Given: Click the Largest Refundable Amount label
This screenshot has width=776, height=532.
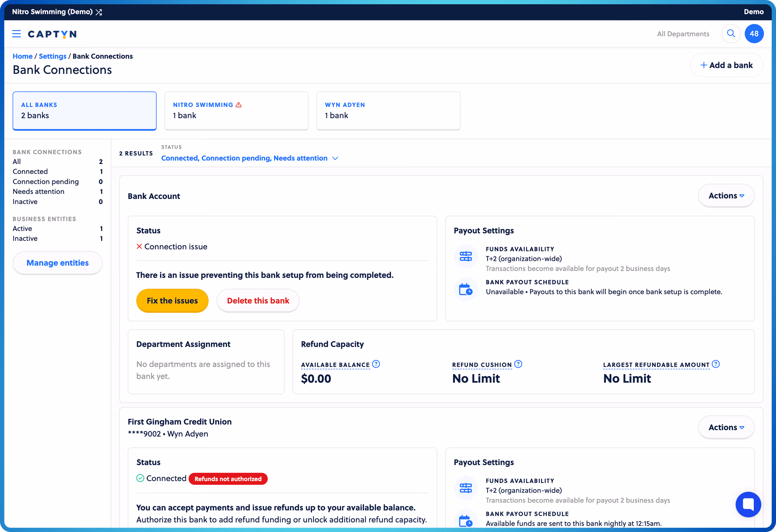Looking at the screenshot, I should coord(656,365).
